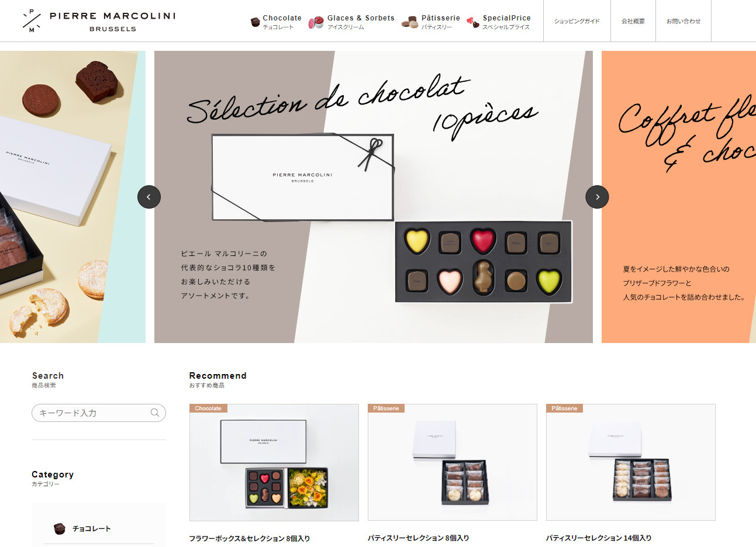Click the chocolate icon in top navigation
Image resolution: width=756 pixels, height=547 pixels.
point(256,22)
